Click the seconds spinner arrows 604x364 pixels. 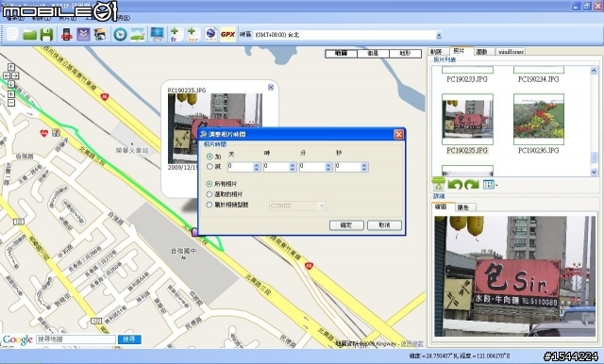[364, 167]
